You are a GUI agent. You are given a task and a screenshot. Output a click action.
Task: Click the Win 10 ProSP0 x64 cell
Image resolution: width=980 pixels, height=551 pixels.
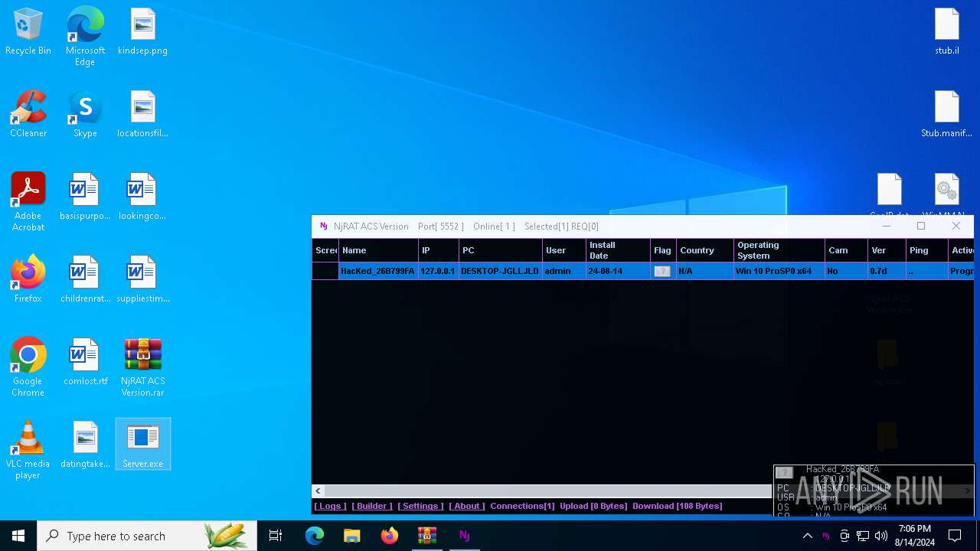click(x=773, y=271)
